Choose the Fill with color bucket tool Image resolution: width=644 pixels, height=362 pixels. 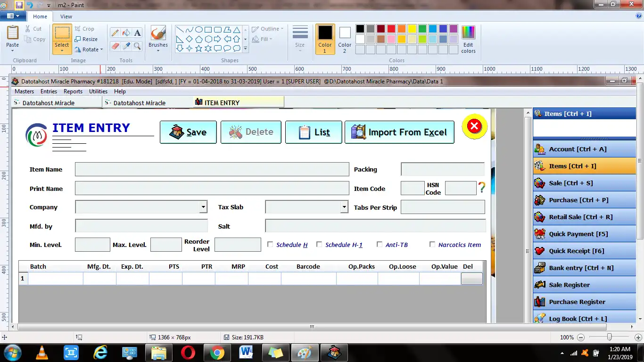coord(126,33)
